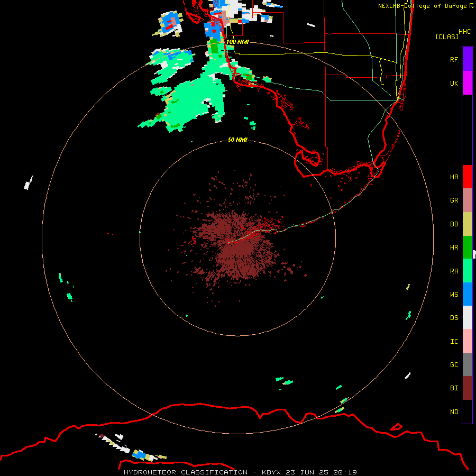The image size is (476, 476).
Task: Click the HR legend label
Action: 454,247
